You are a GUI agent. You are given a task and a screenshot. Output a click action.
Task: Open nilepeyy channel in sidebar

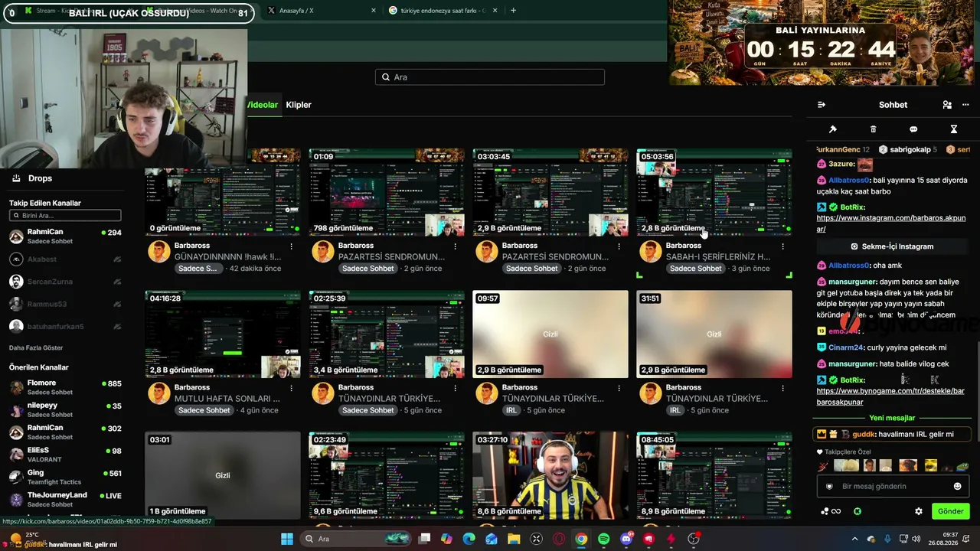pyautogui.click(x=65, y=410)
